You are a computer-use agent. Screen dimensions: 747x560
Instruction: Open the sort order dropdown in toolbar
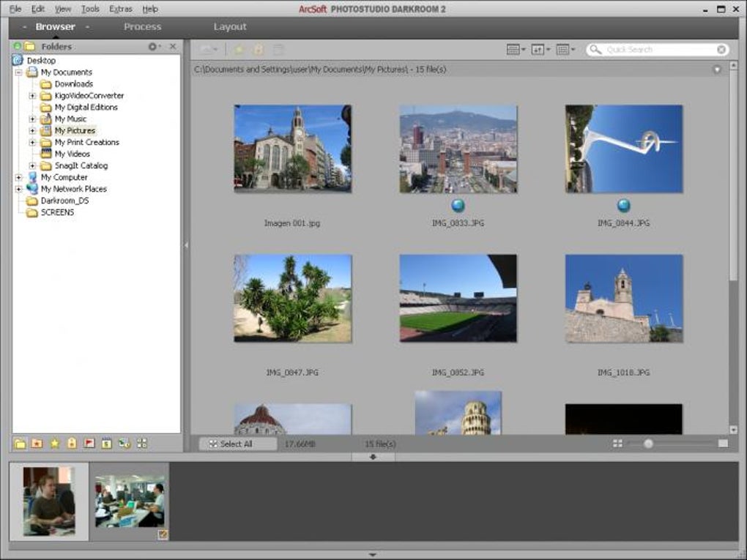(540, 50)
